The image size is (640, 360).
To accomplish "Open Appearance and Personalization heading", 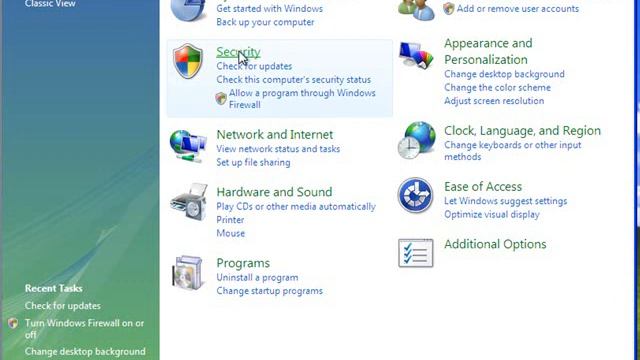I will click(488, 51).
